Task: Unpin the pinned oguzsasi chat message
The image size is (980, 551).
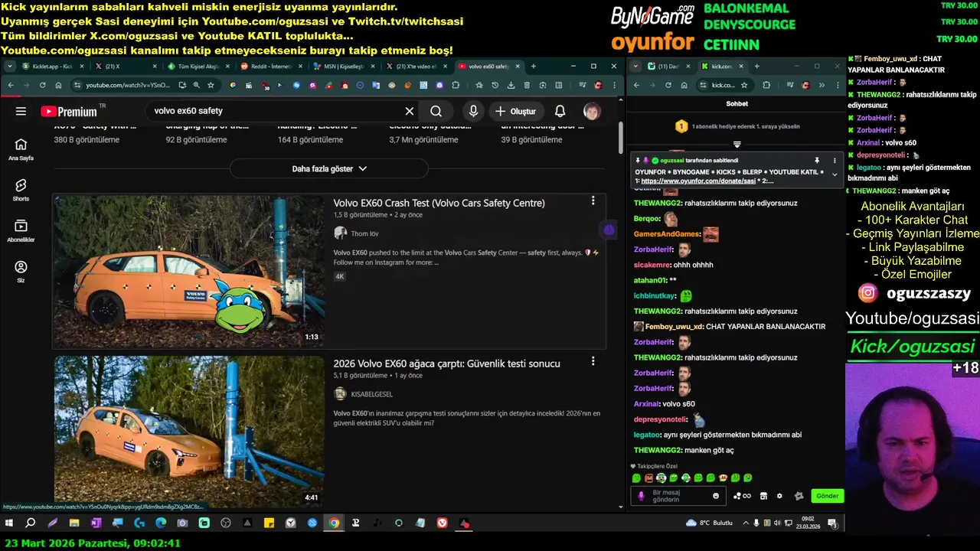Action: 817,160
